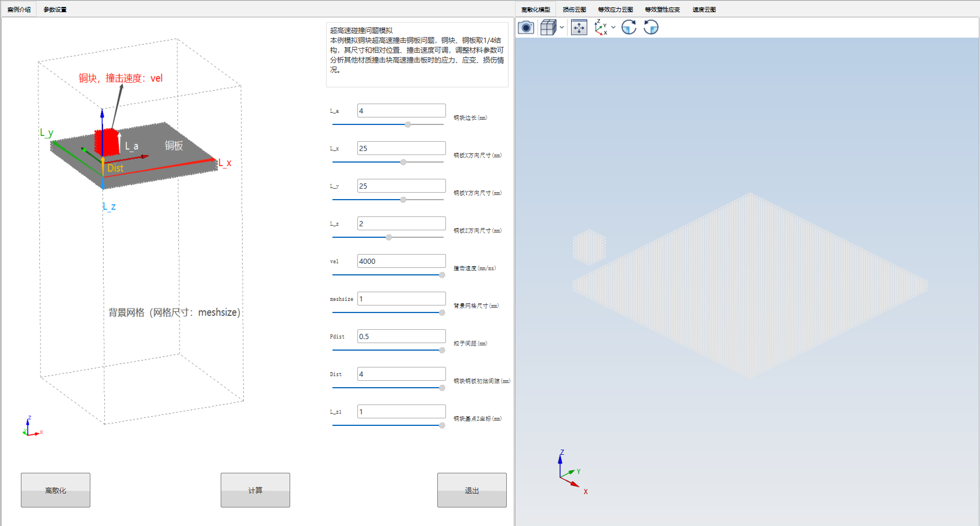This screenshot has height=526, width=980.
Task: Click the meshsize input field
Action: pyautogui.click(x=401, y=299)
